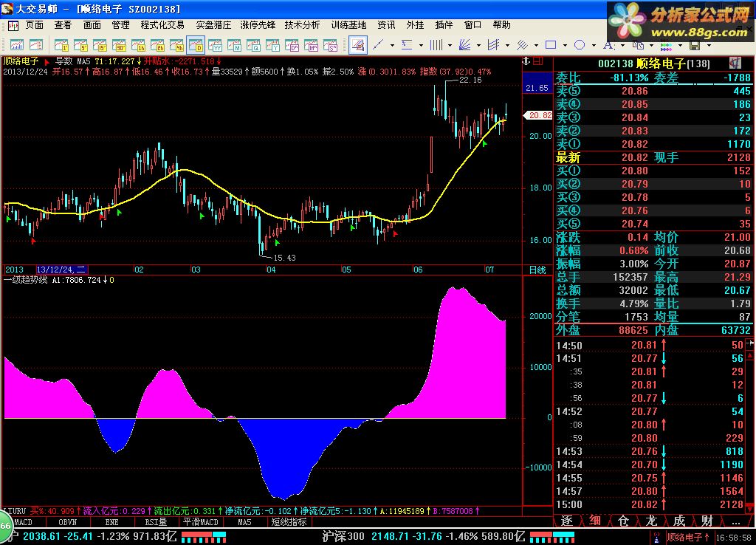Expand the cycle lines tool dropdown

[x=450, y=45]
